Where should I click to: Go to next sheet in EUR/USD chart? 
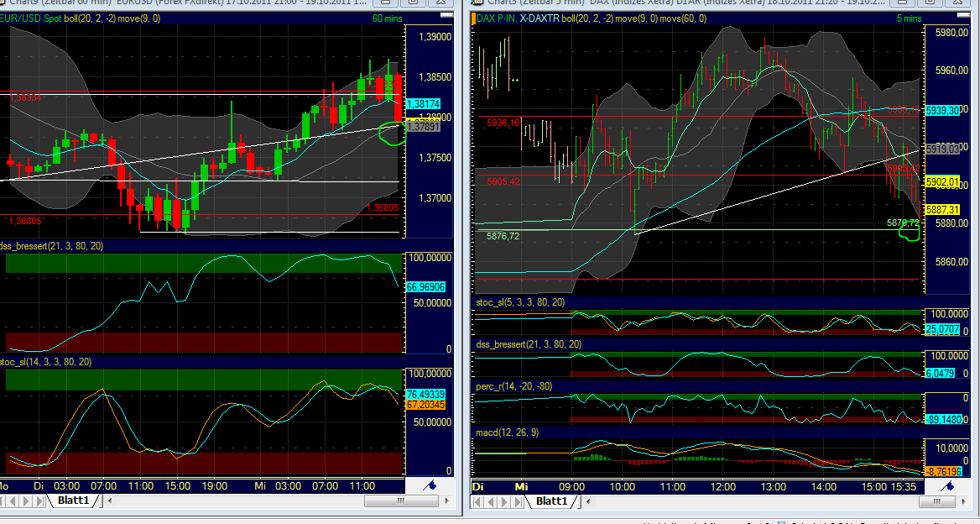[28, 501]
